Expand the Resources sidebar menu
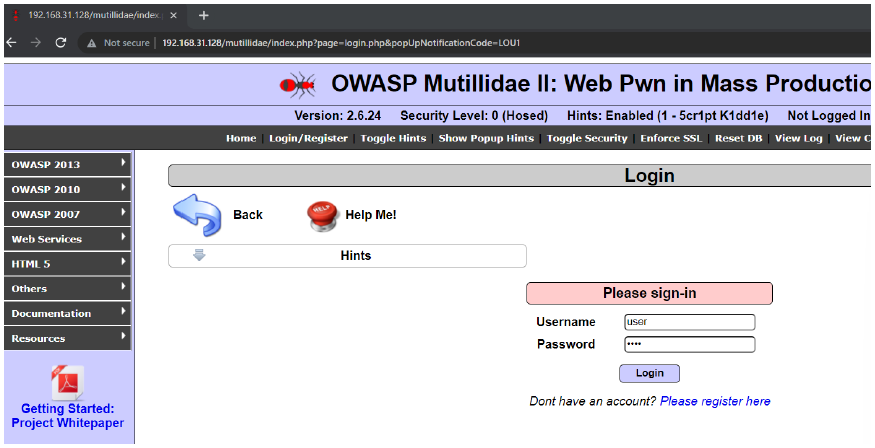The width and height of the screenshot is (875, 448). pos(68,338)
